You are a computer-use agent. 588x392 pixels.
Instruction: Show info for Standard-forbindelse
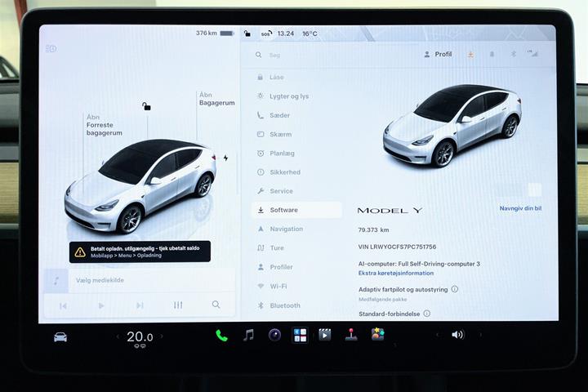427,314
